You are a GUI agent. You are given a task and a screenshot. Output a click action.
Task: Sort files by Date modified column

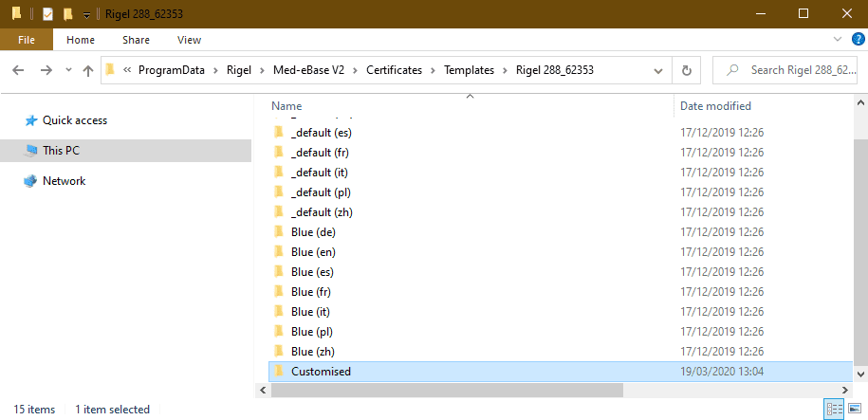[715, 106]
